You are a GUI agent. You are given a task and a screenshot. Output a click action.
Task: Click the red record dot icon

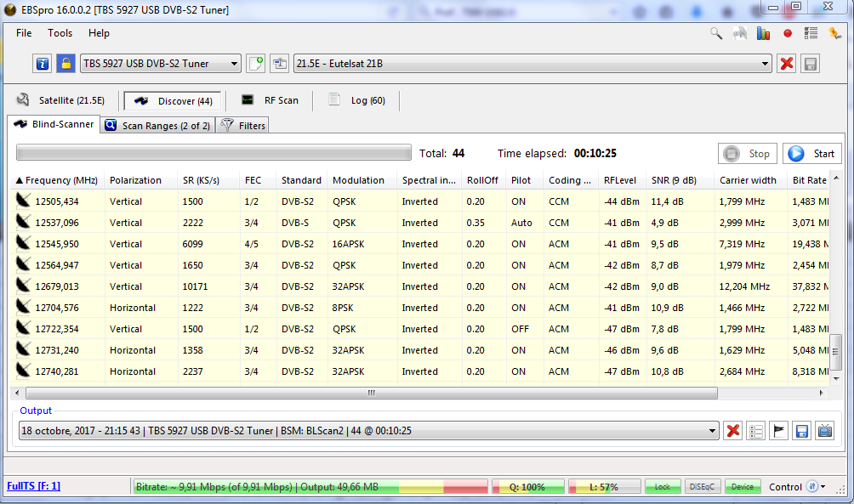pos(788,33)
